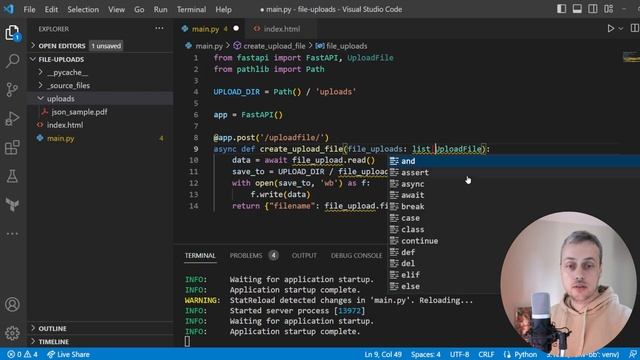
Task: Open the Extensions view
Action: pos(12,147)
